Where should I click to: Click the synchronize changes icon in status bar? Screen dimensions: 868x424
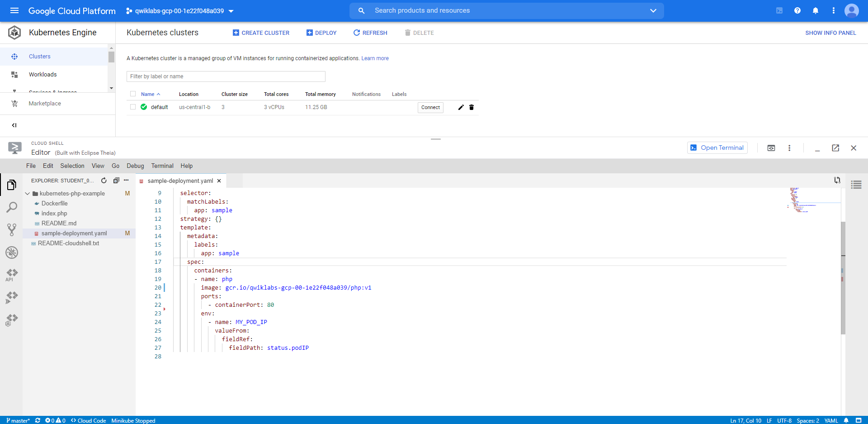(x=38, y=420)
